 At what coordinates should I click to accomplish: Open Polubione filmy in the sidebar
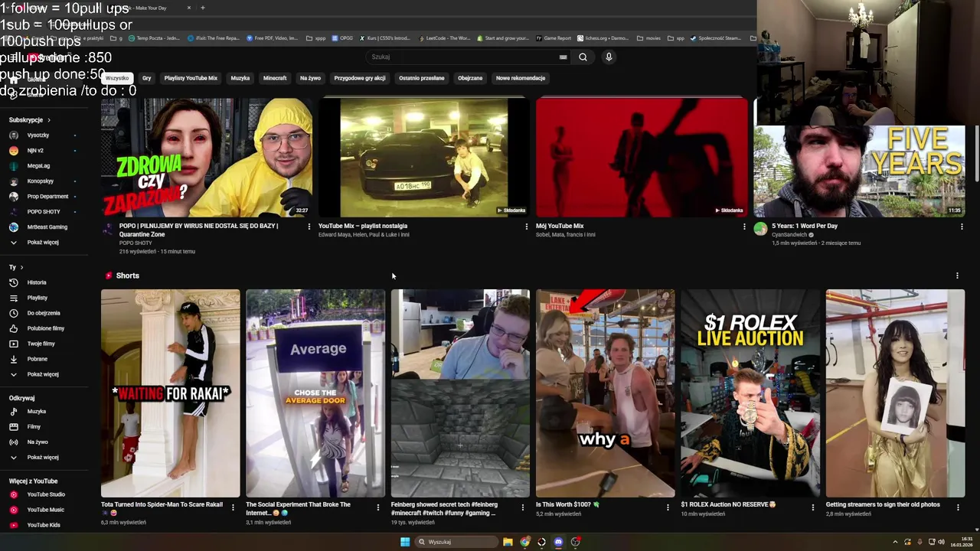click(x=45, y=328)
